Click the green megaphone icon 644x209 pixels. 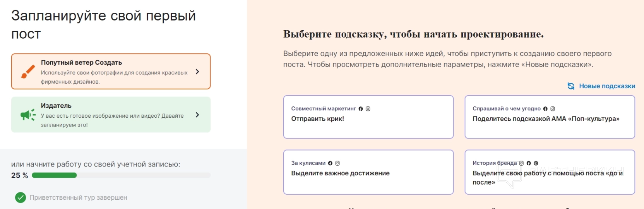click(28, 115)
